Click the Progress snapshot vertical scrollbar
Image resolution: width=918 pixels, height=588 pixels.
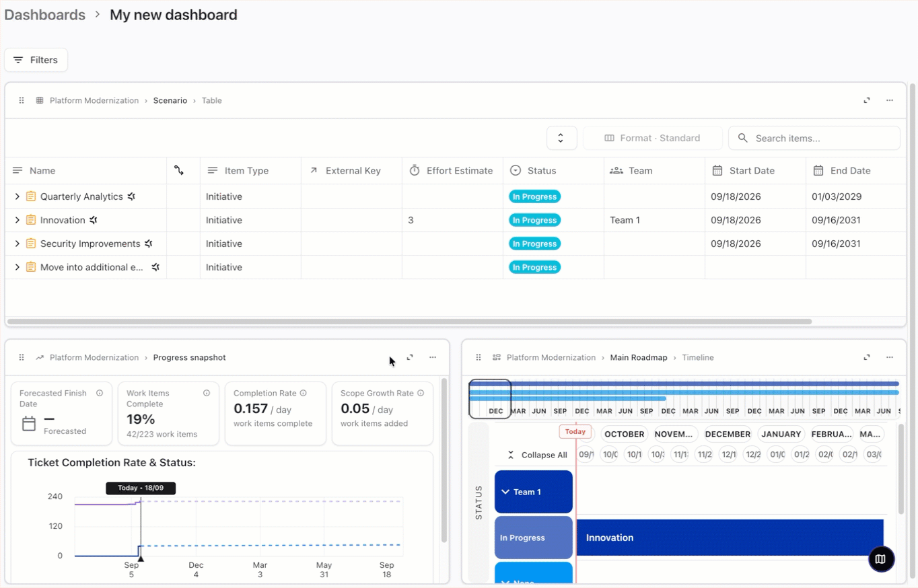tap(444, 461)
